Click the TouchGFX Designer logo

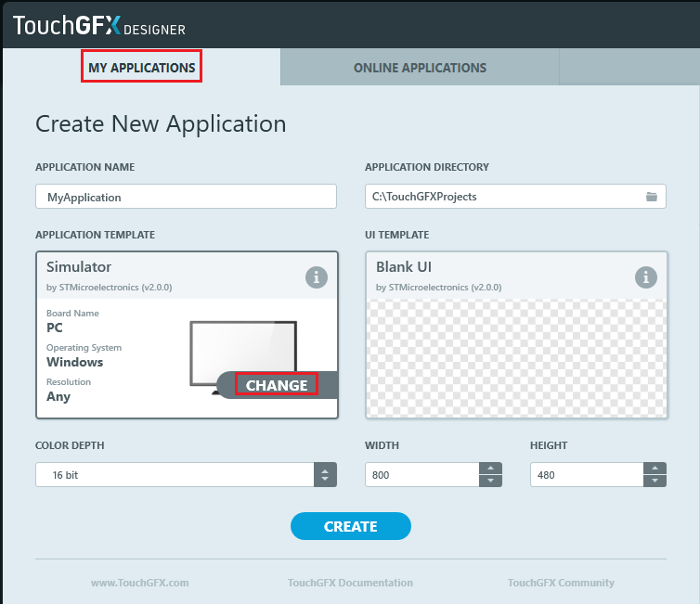click(x=99, y=25)
